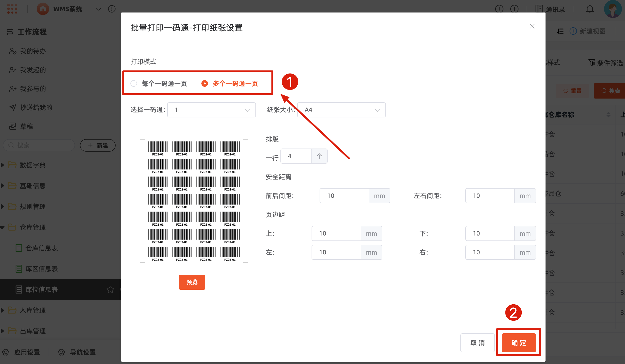Increase 一行 count with up arrow
625x364 pixels.
pos(319,156)
